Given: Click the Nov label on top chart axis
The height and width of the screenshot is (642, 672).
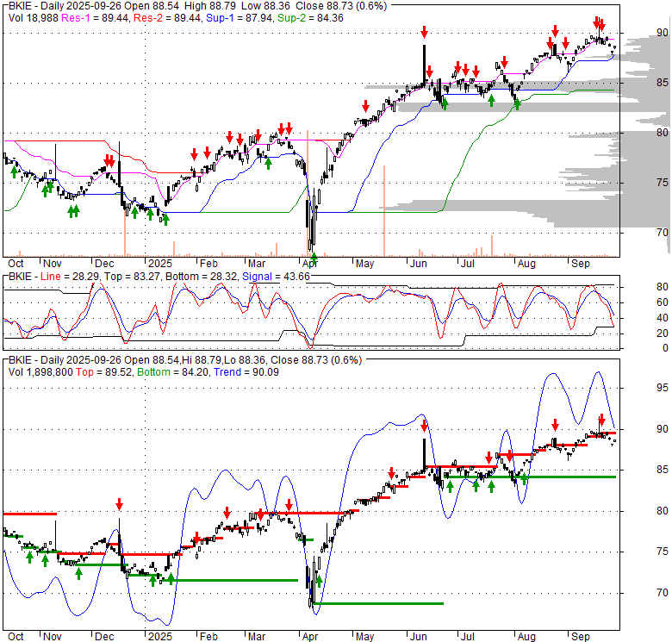Looking at the screenshot, I should pos(53,264).
